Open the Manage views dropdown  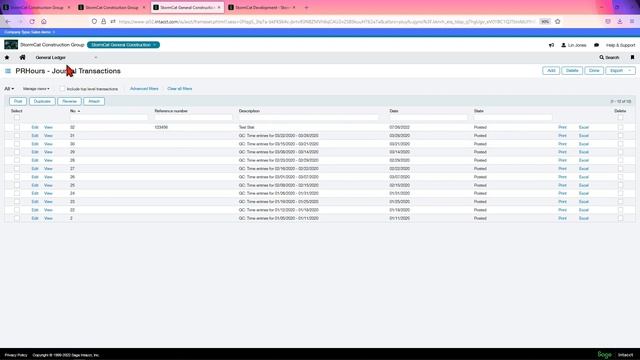[x=36, y=89]
